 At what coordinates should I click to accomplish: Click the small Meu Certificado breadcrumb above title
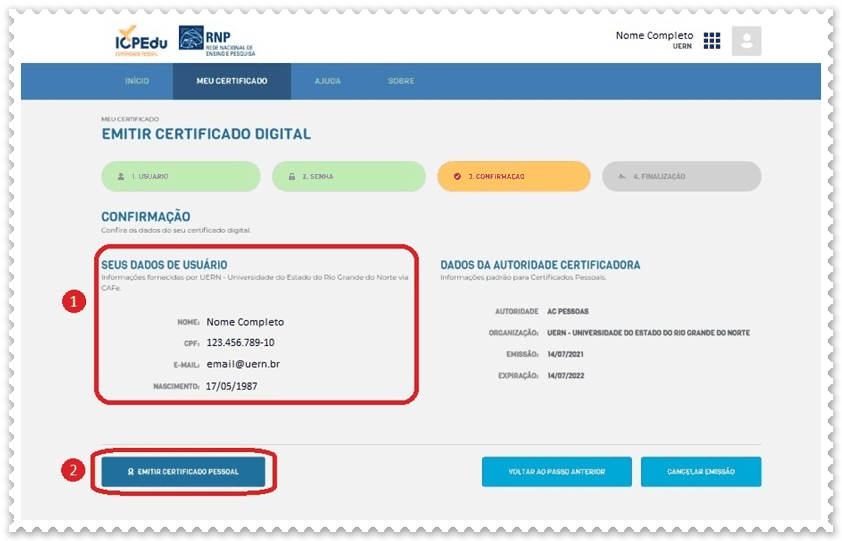coord(130,119)
